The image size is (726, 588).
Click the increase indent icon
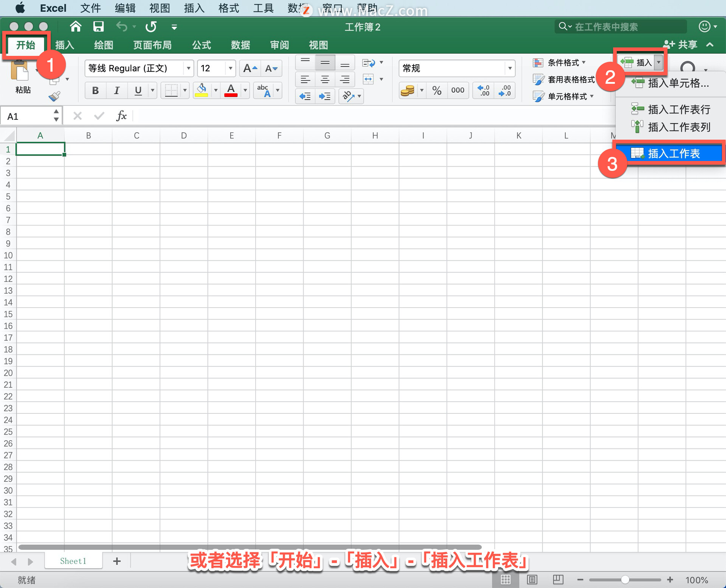(324, 96)
